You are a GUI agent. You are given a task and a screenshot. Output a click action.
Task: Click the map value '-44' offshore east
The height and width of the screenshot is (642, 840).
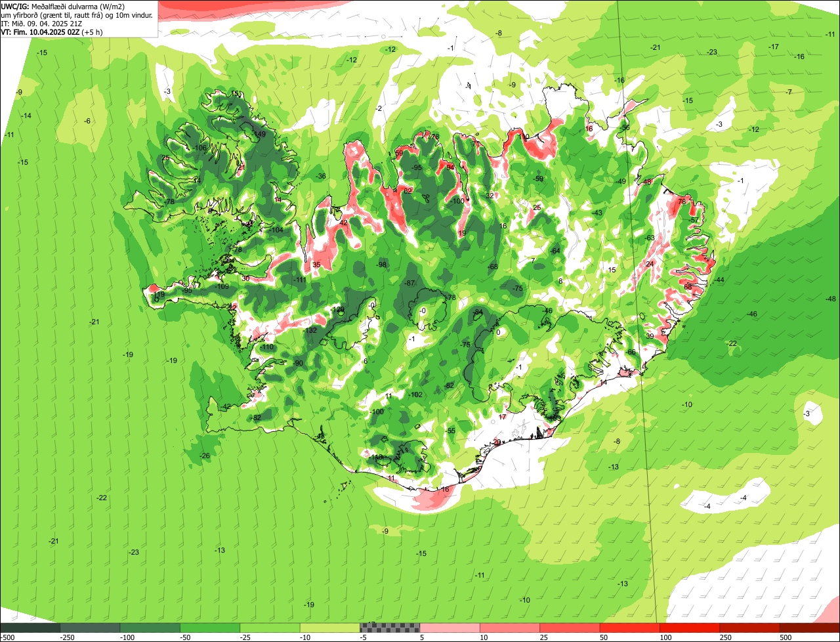(x=719, y=280)
